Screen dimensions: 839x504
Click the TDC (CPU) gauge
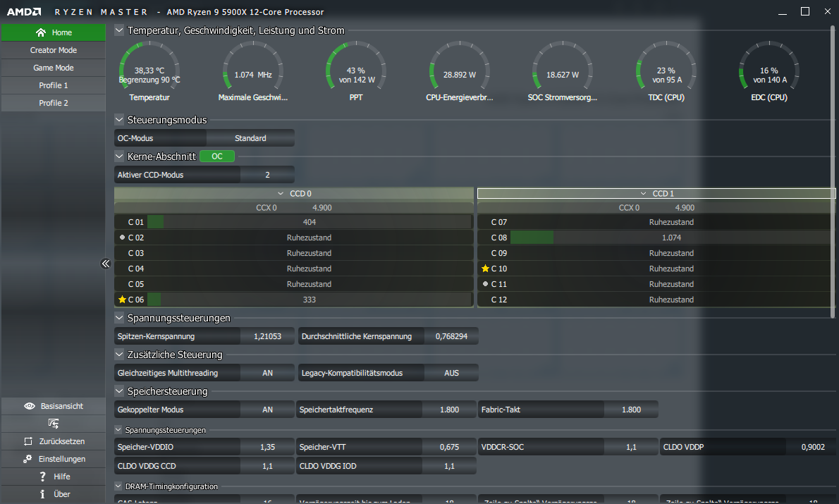coord(666,71)
